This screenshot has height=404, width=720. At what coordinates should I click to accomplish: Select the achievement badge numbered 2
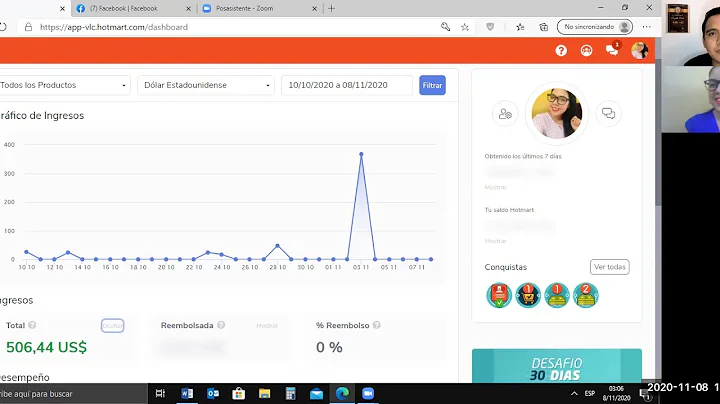(x=586, y=295)
